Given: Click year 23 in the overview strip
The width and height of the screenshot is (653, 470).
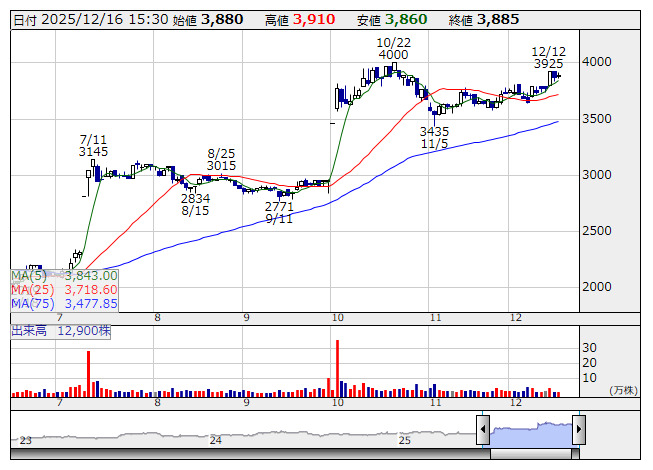Looking at the screenshot, I should [26, 439].
